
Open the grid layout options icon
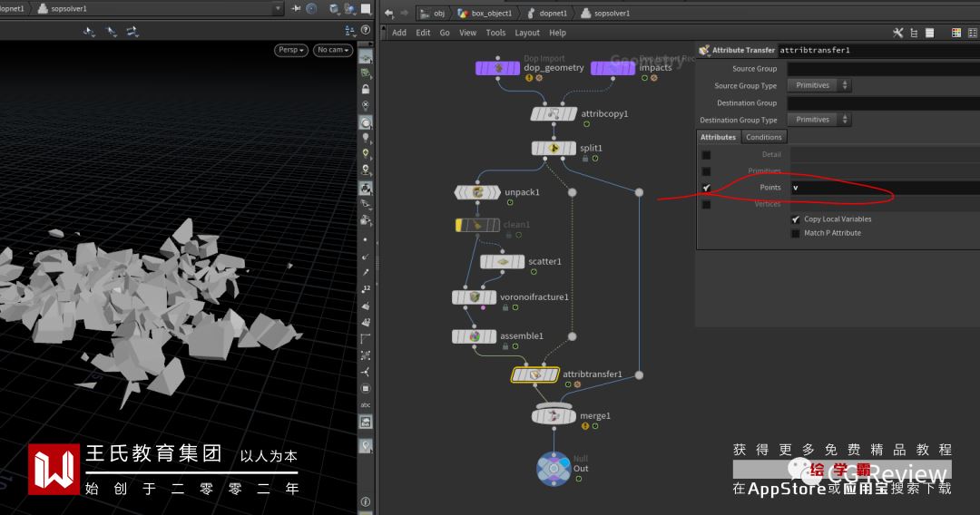coord(973,33)
